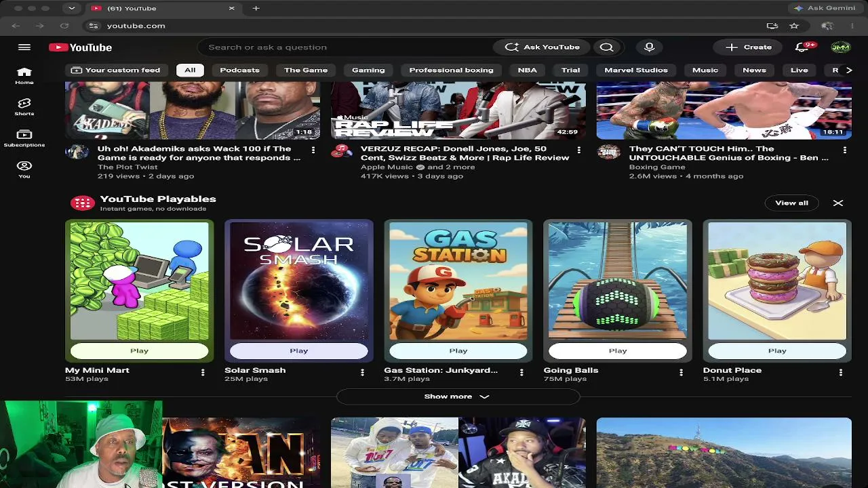Select the News filter chip
The image size is (868, 488).
(754, 70)
